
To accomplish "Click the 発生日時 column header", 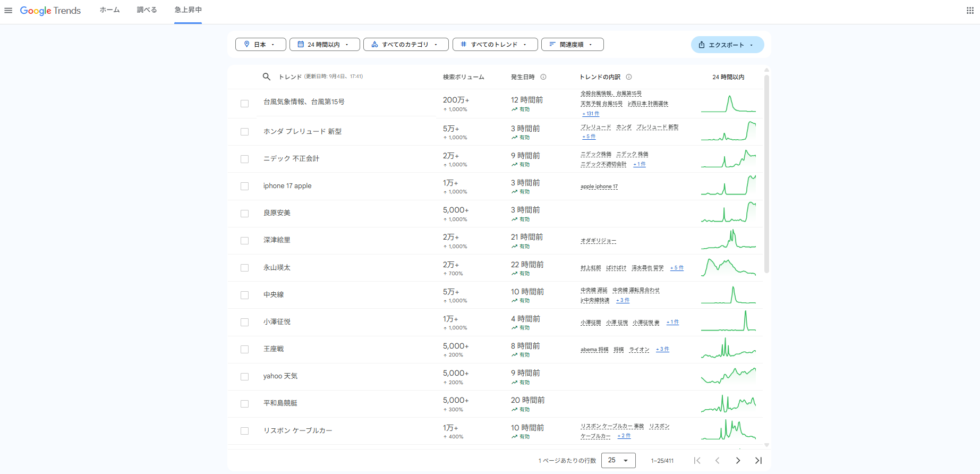I will 522,77.
